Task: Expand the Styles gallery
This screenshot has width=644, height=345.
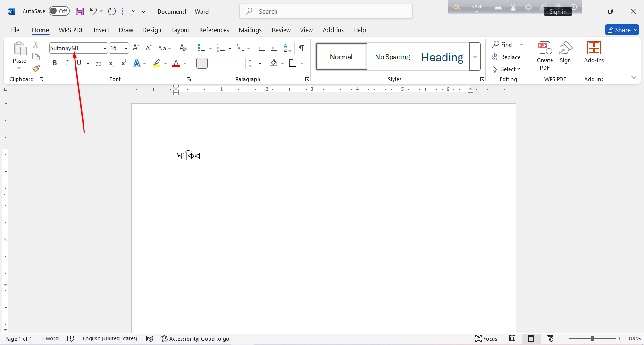Action: (x=475, y=57)
